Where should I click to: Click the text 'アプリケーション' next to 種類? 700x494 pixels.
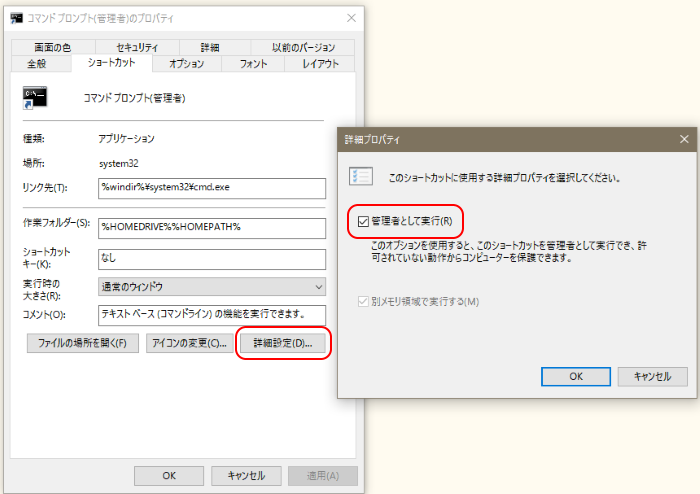click(x=126, y=138)
